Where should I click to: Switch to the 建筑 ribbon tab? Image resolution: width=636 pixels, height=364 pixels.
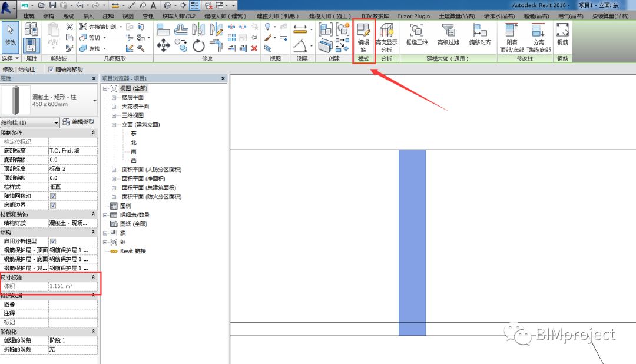[29, 16]
